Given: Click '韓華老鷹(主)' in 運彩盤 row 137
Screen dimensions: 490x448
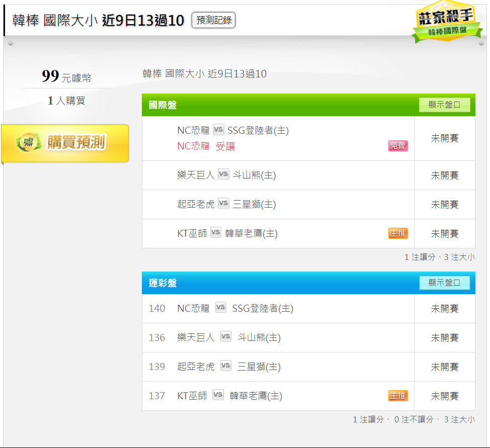Looking at the screenshot, I should pyautogui.click(x=256, y=396).
